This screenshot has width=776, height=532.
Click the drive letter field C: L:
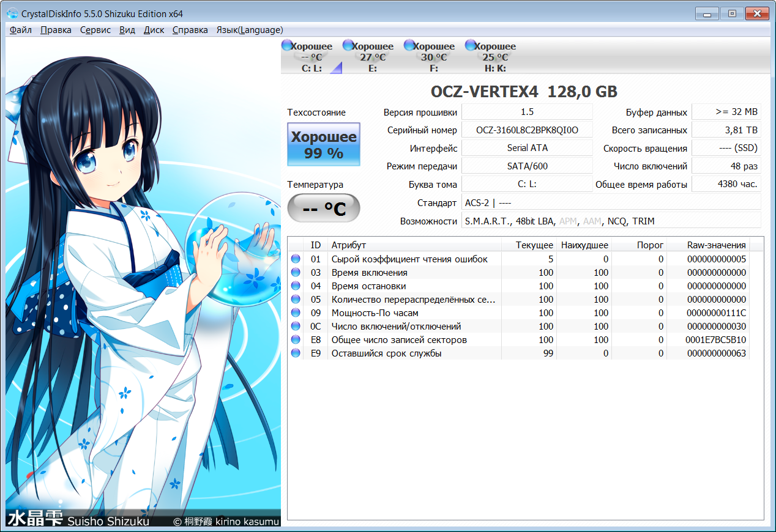(x=527, y=184)
